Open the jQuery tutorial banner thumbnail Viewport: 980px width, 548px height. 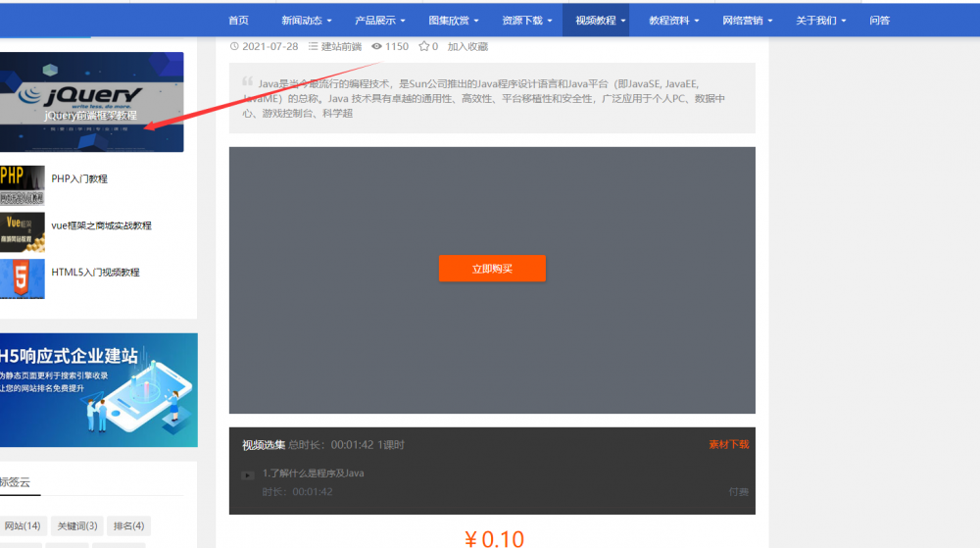coord(92,102)
